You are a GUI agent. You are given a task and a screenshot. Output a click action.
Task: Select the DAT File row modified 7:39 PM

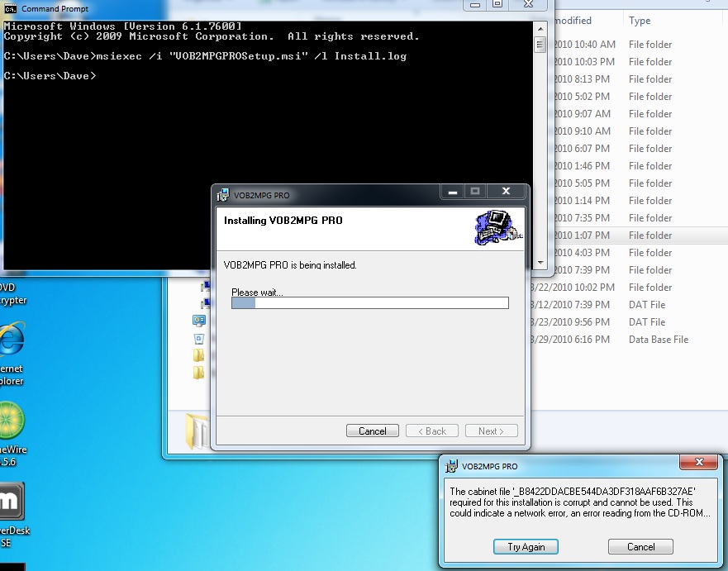(x=629, y=305)
